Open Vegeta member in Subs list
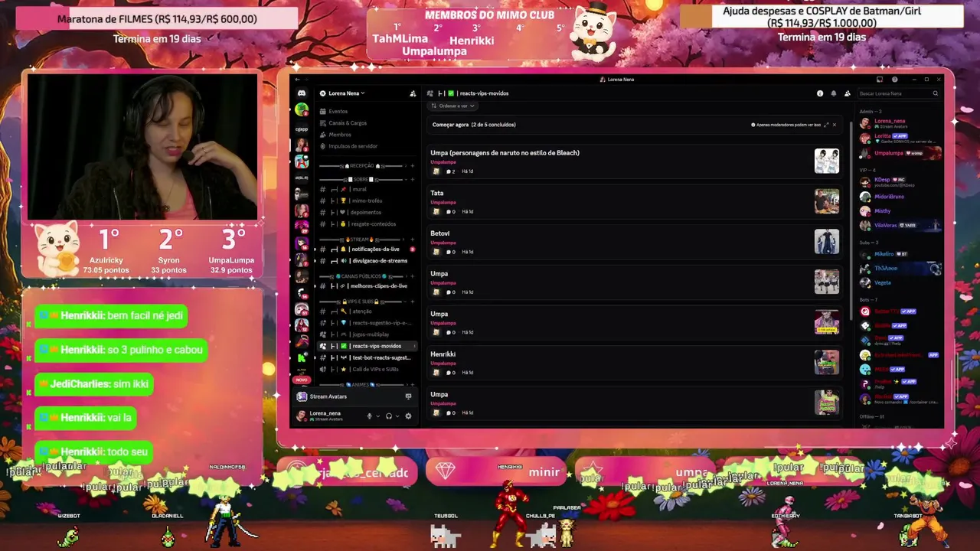Image resolution: width=980 pixels, height=551 pixels. [900, 283]
